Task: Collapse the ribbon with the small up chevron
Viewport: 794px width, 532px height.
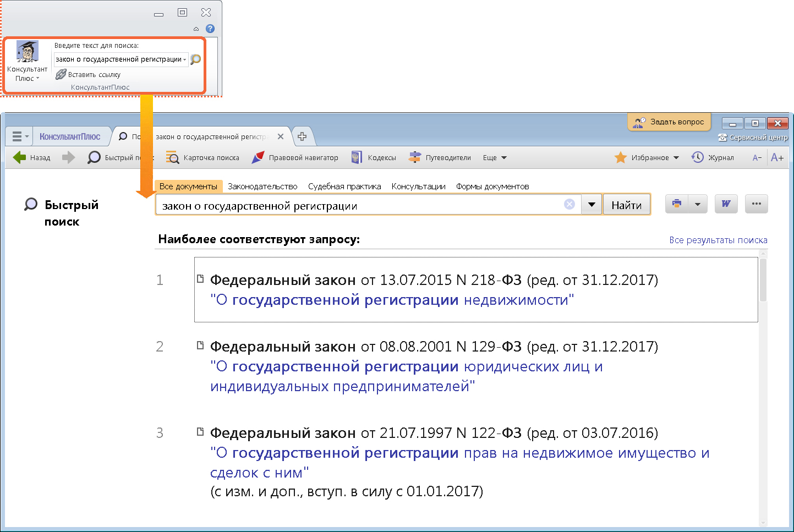Action: (196, 29)
